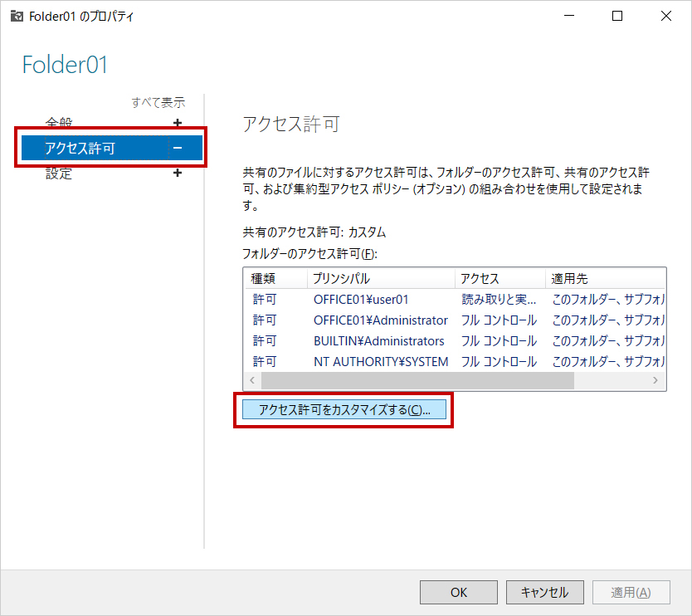The width and height of the screenshot is (692, 616).
Task: Click the horizontal scrollbar left arrow
Action: pos(252,380)
